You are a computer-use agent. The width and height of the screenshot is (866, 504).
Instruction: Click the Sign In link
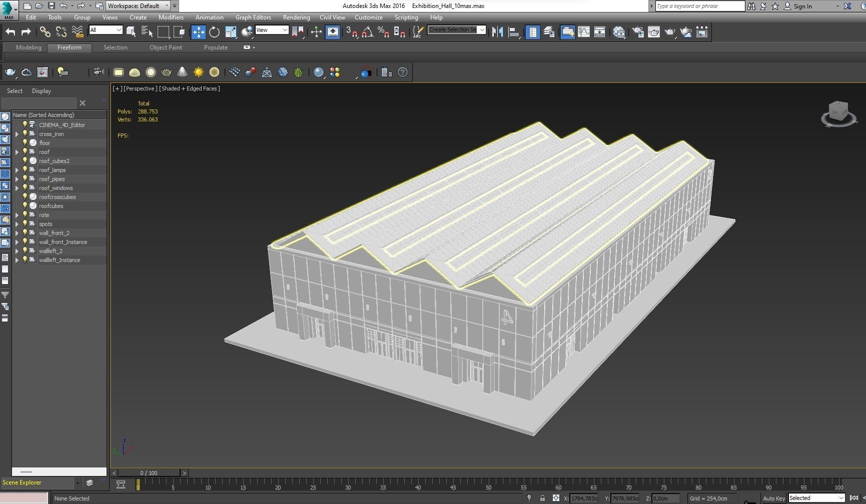tap(802, 6)
